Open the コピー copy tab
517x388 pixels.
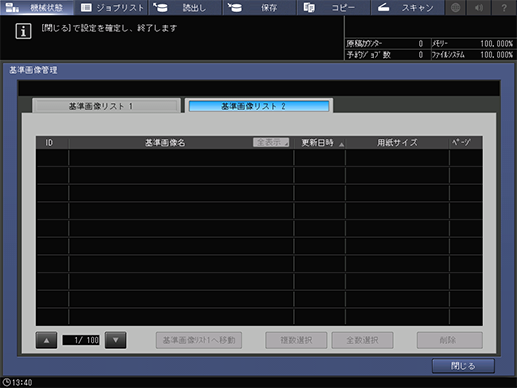tap(334, 7)
